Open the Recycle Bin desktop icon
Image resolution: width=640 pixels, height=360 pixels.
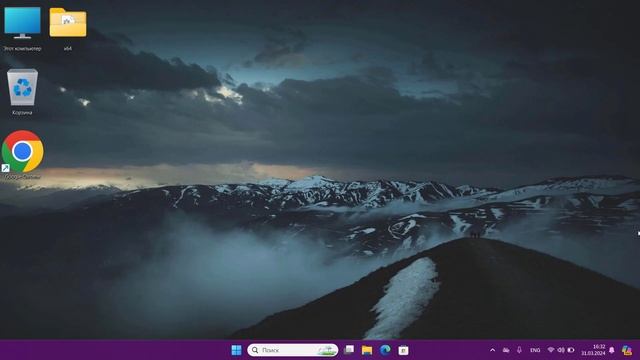(22, 91)
